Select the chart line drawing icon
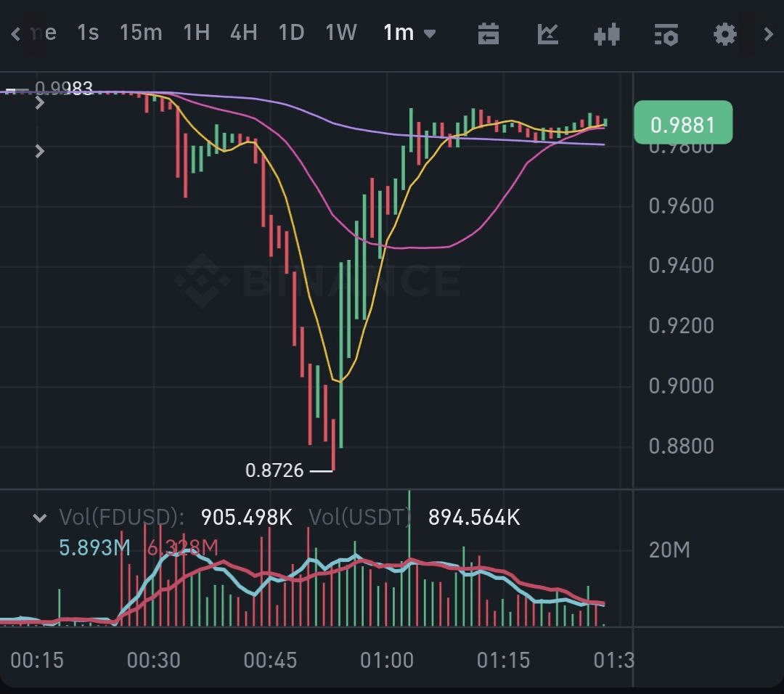 point(547,33)
